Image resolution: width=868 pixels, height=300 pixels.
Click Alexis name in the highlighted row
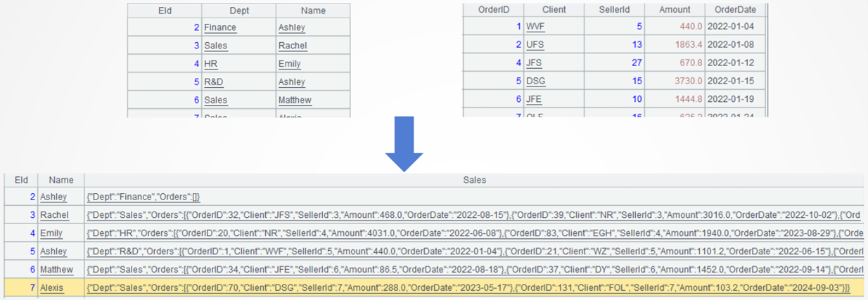coord(53,288)
